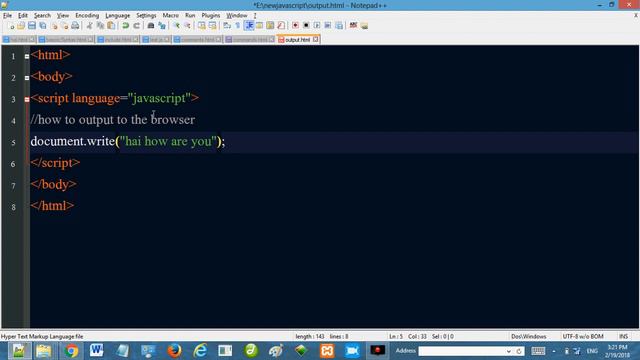Open the File menu
The width and height of the screenshot is (640, 360).
[7, 16]
